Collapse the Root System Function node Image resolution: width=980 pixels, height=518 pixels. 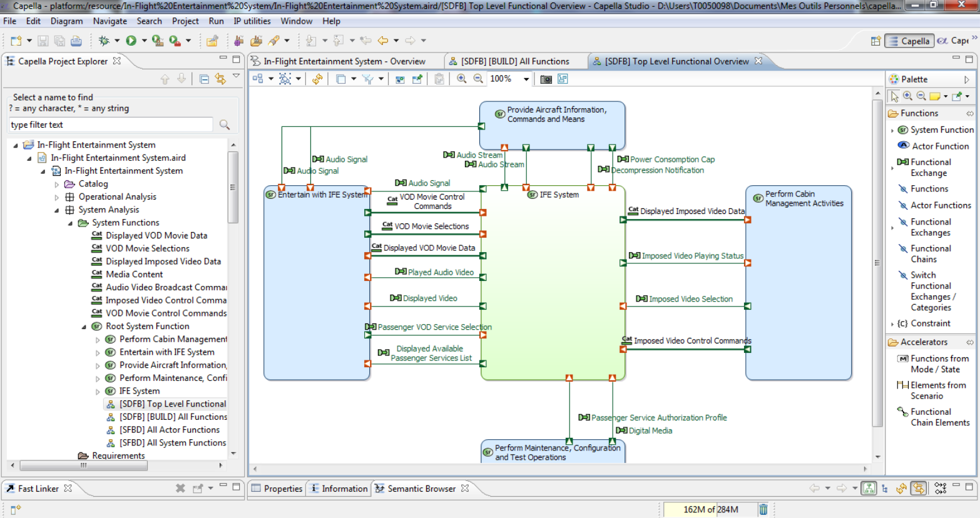84,327
